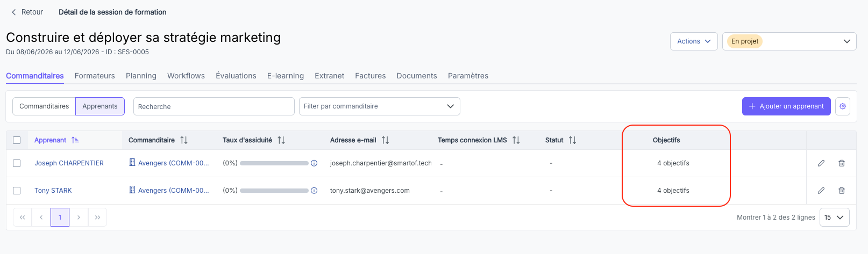Open the Actions dropdown
This screenshot has width=868, height=254.
[694, 41]
